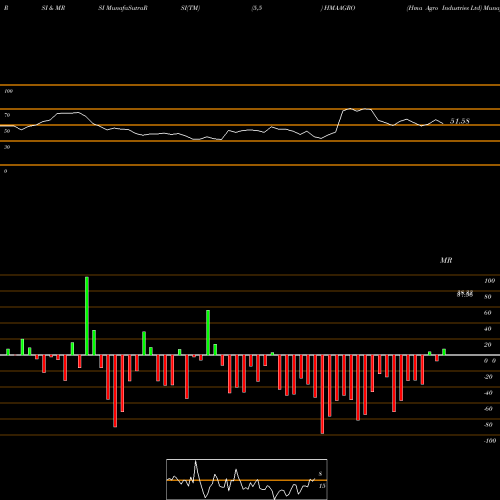The width and height of the screenshot is (500, 500).
Task: Click the '8' label in the mini chart
Action: coord(320,474)
